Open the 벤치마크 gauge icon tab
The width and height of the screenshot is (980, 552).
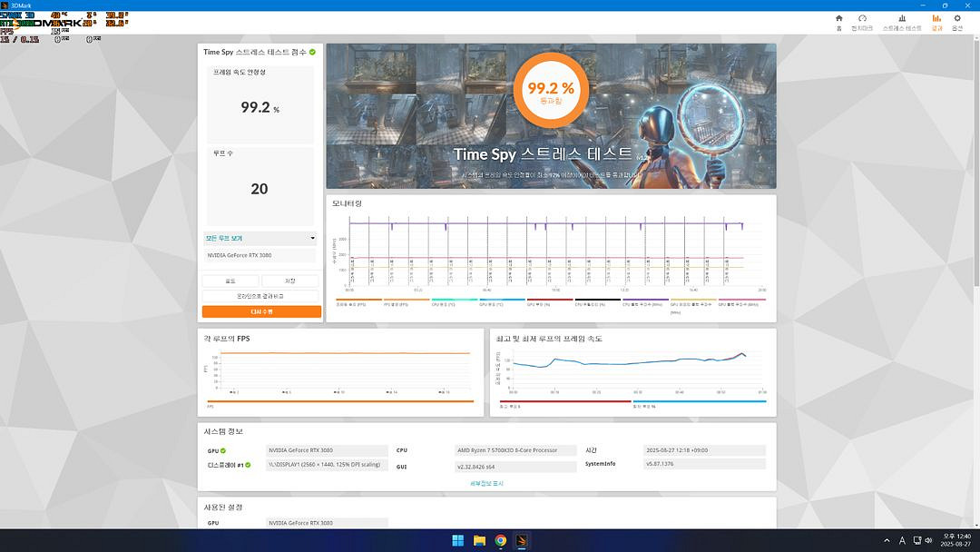(862, 23)
